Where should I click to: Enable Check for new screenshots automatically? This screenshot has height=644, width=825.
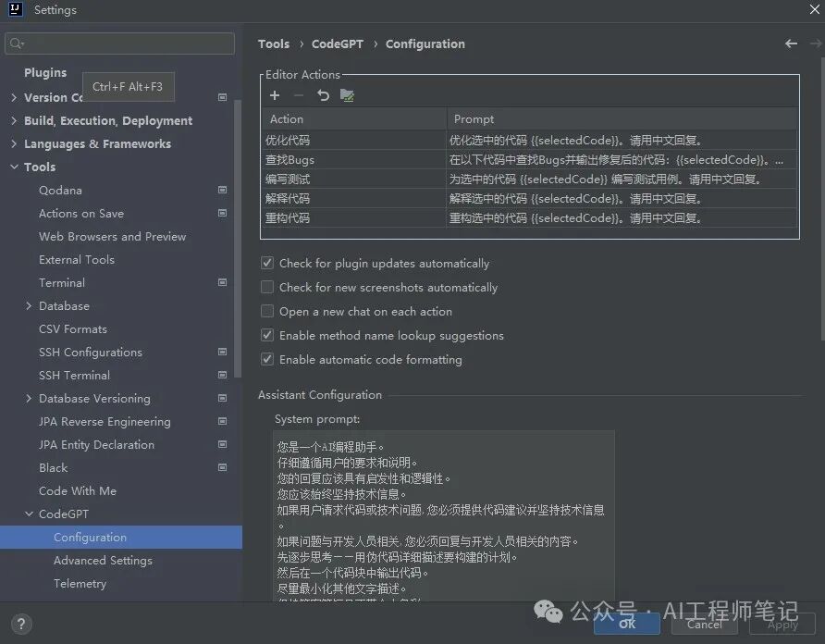tap(267, 288)
